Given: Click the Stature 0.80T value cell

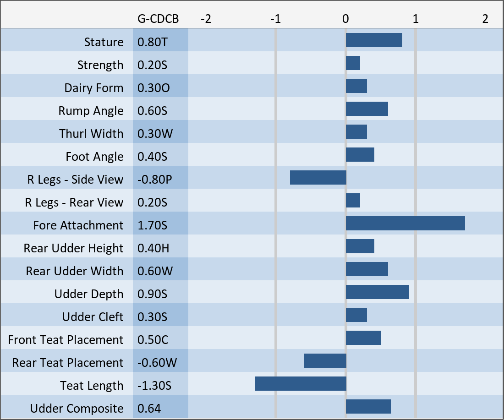Looking at the screenshot, I should (153, 42).
